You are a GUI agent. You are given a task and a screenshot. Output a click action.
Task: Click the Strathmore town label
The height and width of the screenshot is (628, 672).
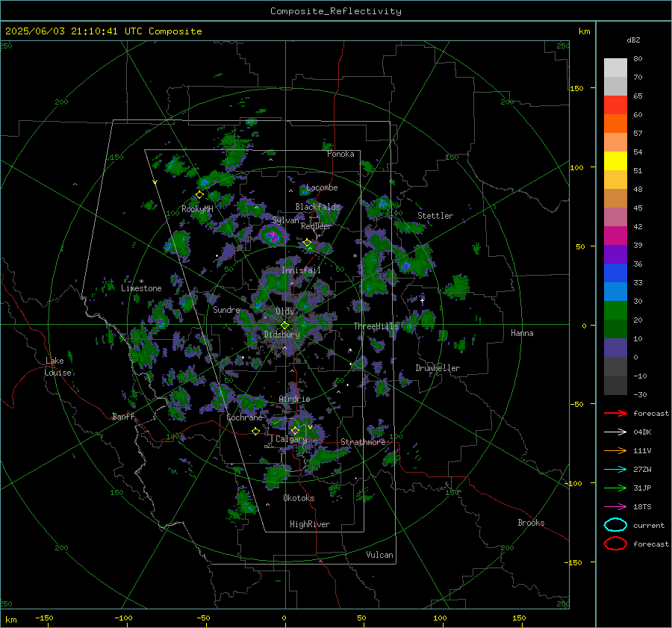363,442
